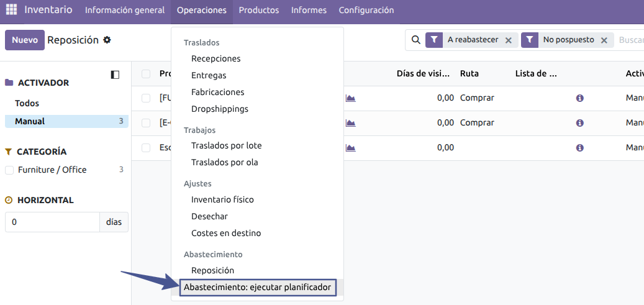This screenshot has height=305, width=644.
Task: Open the apps grid home menu icon
Action: tap(12, 10)
